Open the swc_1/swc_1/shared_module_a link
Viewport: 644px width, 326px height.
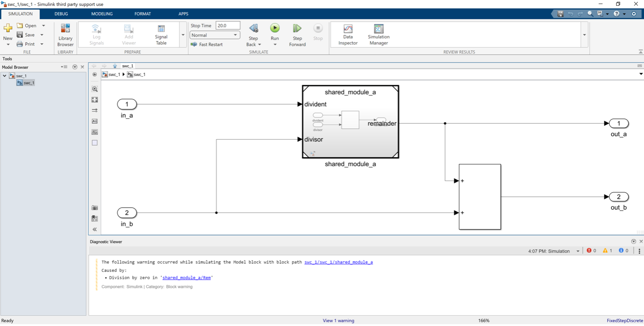coord(339,262)
